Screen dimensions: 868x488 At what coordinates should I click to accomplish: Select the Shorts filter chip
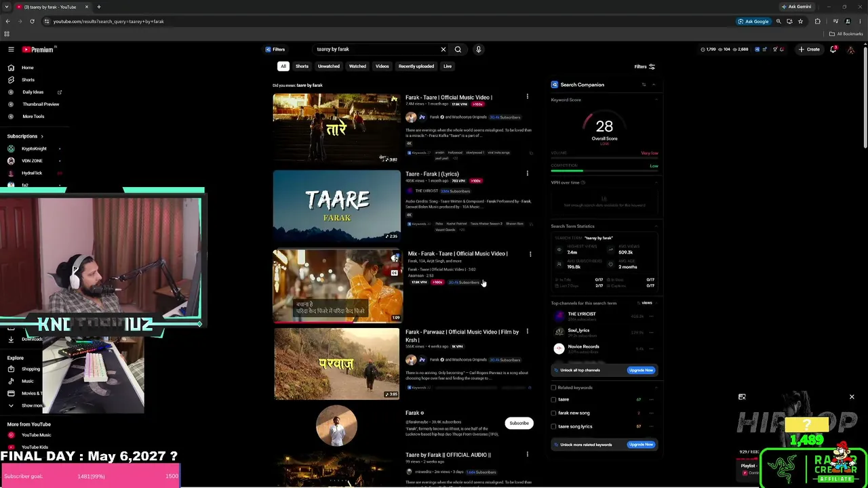click(x=302, y=66)
